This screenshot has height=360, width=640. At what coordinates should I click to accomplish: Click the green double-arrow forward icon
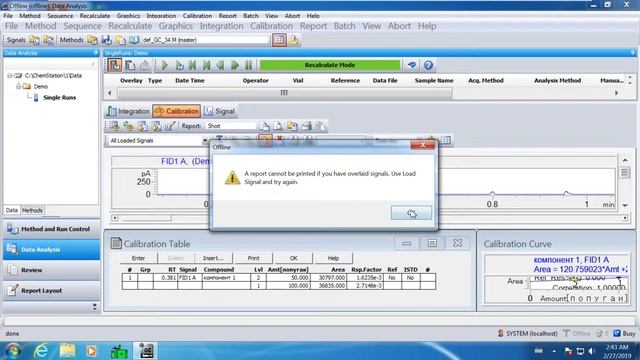pyautogui.click(x=235, y=65)
